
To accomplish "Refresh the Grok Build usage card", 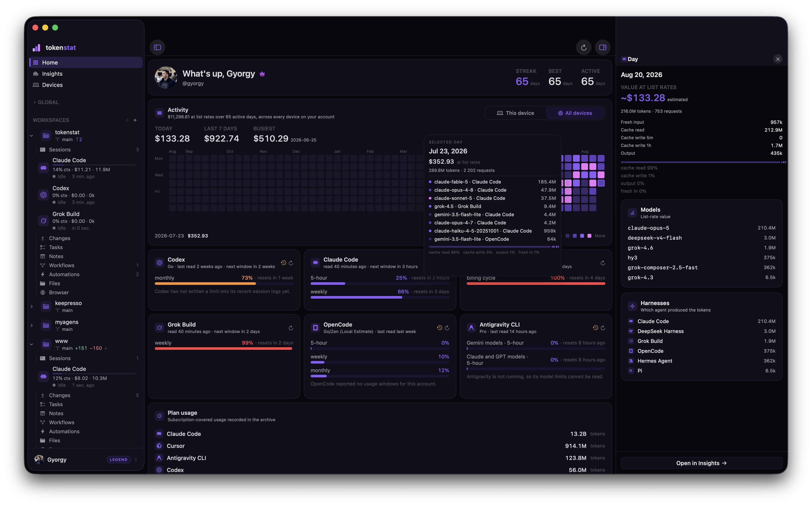I will [291, 328].
